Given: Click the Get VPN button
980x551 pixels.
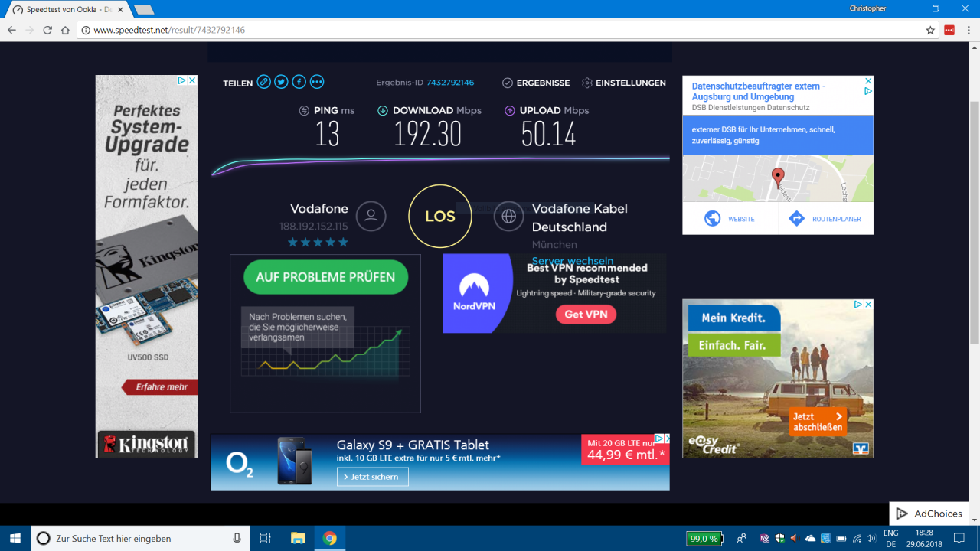Looking at the screenshot, I should pos(586,314).
